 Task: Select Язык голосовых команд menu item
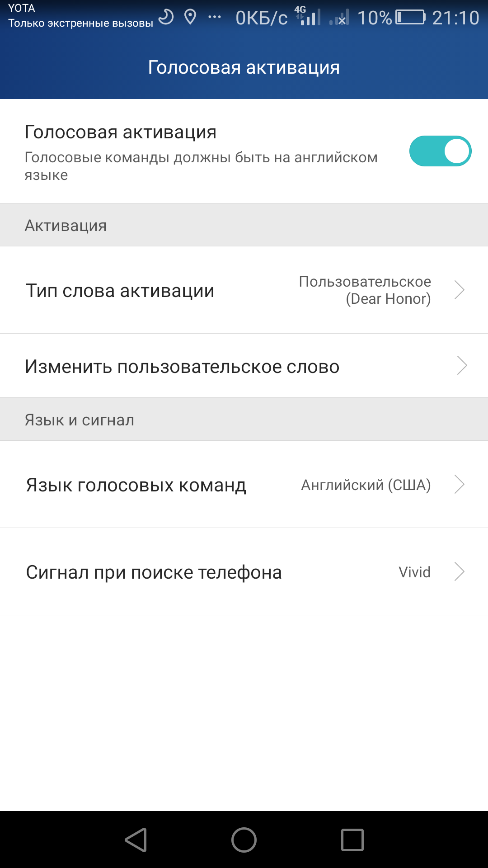pos(136,485)
